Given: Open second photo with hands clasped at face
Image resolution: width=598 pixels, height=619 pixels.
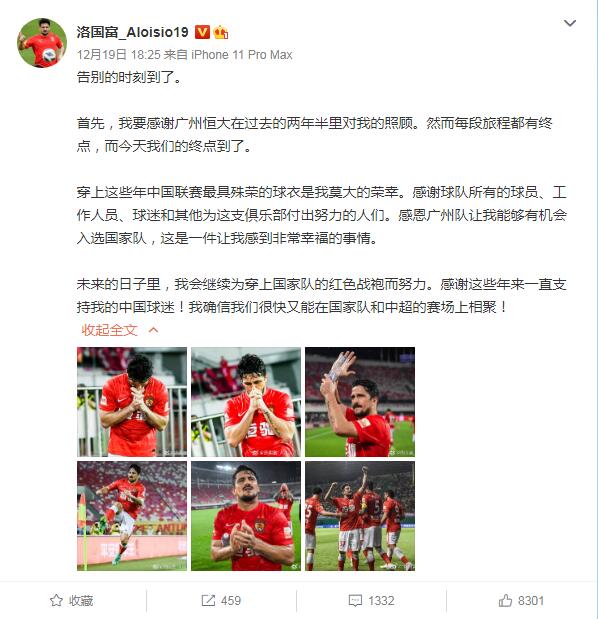Looking at the screenshot, I should tap(246, 402).
